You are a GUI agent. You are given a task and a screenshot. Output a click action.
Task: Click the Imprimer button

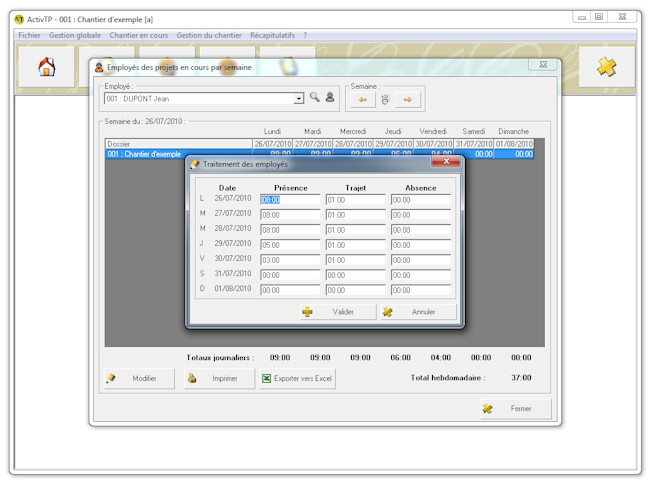point(218,378)
